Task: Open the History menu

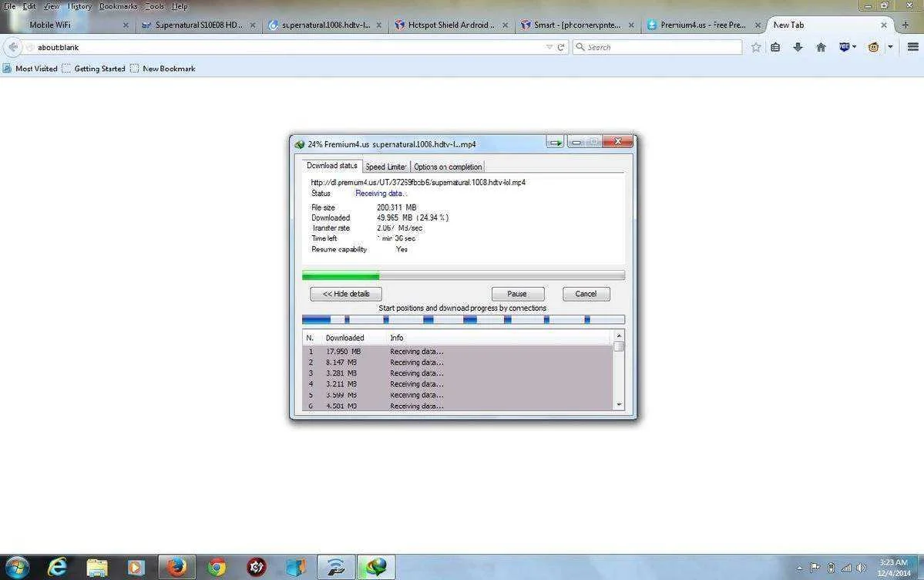Action: pos(79,6)
